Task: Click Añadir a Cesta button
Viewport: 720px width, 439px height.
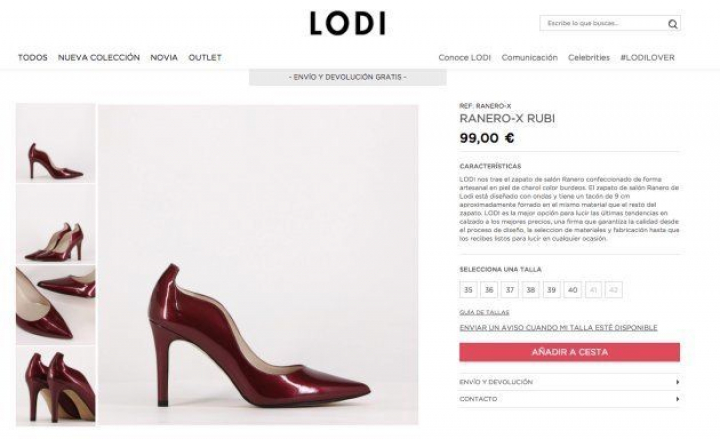Action: pos(569,352)
